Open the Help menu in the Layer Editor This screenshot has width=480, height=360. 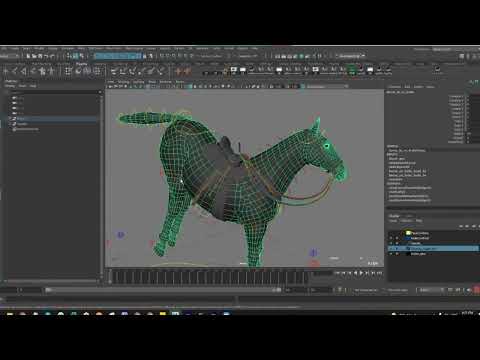click(419, 221)
